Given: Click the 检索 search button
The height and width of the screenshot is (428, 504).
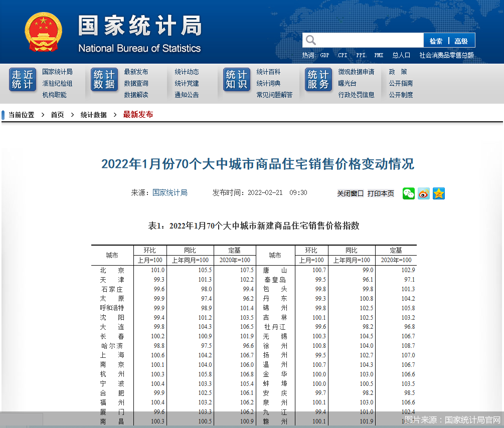Looking at the screenshot, I should coord(436,41).
